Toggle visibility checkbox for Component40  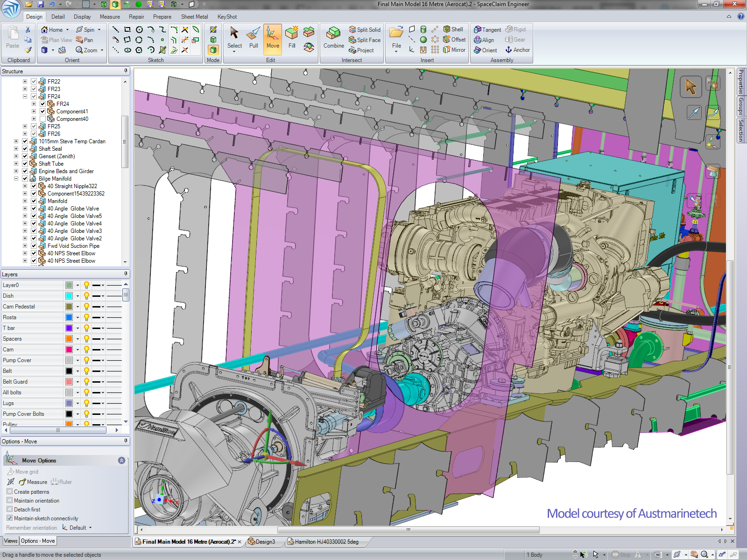43,119
